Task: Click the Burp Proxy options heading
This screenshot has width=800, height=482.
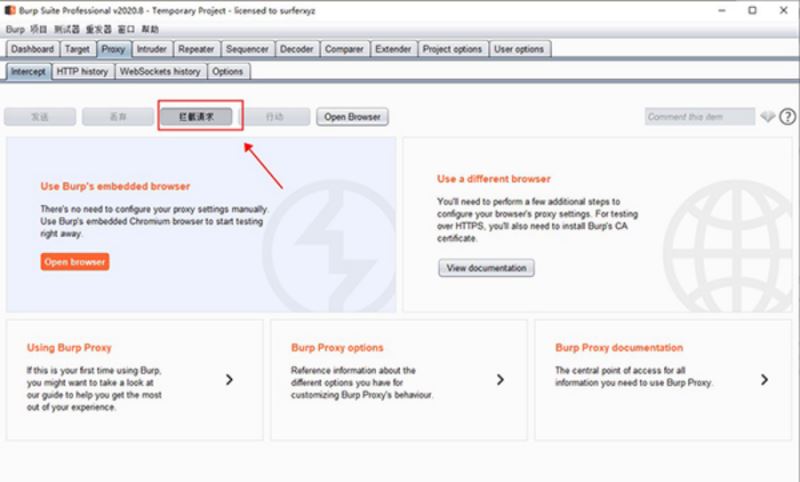Action: (x=337, y=348)
